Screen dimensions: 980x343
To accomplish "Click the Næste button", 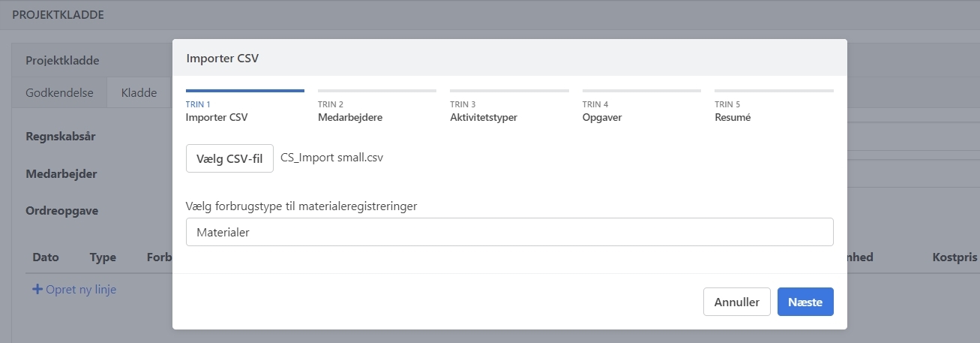I will (x=805, y=302).
